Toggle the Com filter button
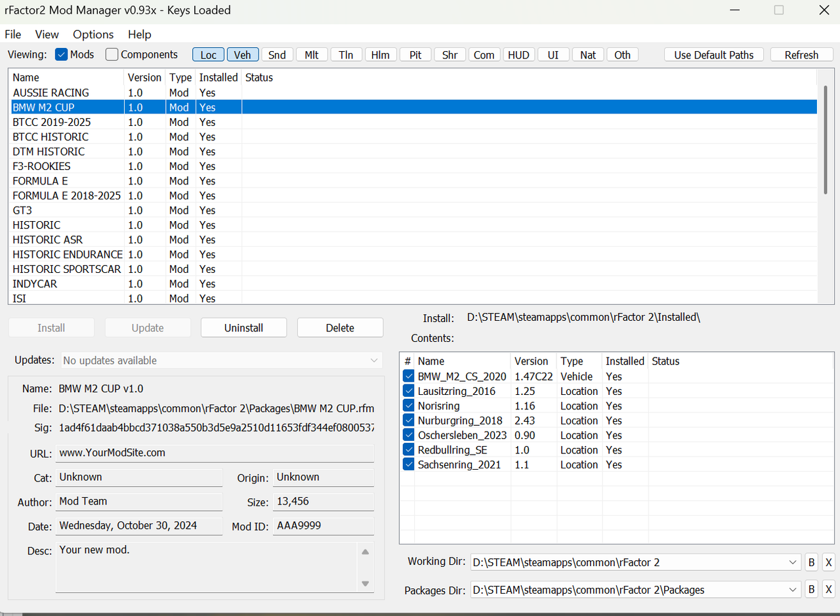This screenshot has width=840, height=616. tap(484, 54)
